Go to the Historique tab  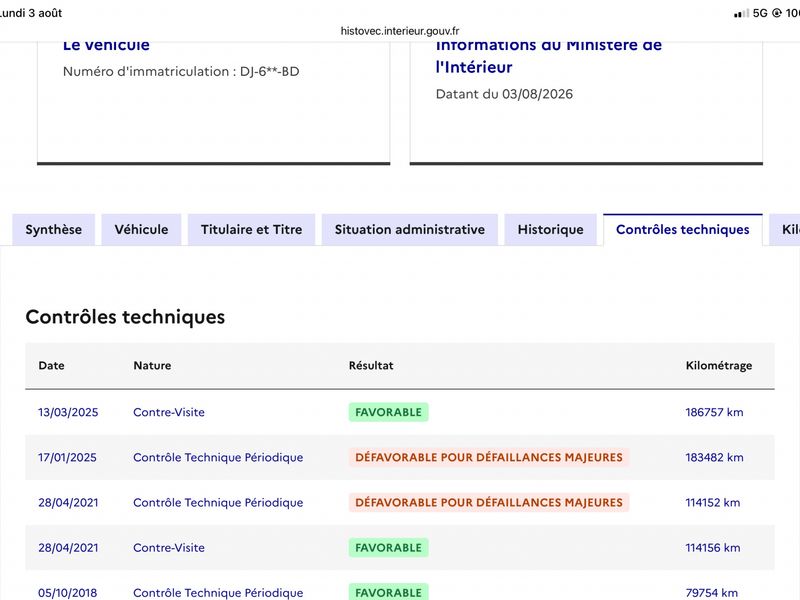(x=551, y=230)
